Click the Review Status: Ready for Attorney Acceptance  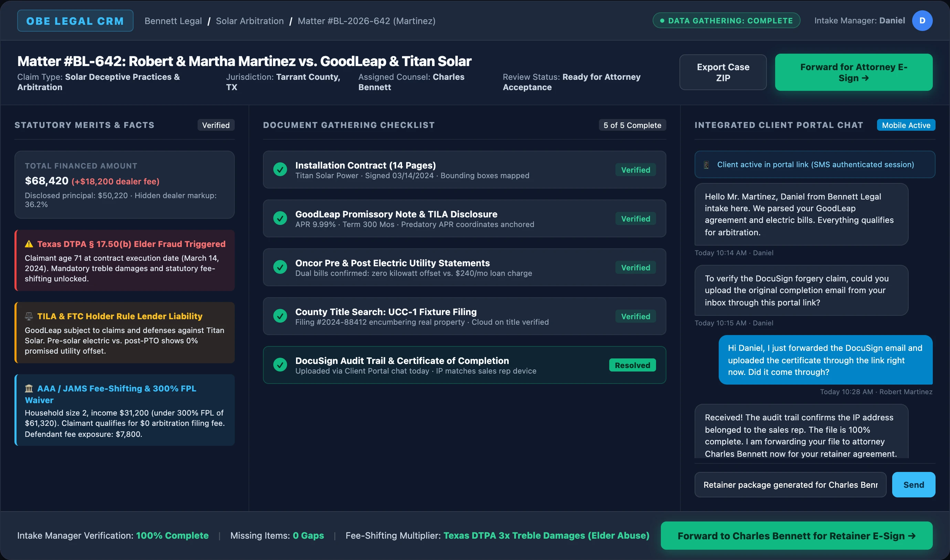pyautogui.click(x=571, y=82)
